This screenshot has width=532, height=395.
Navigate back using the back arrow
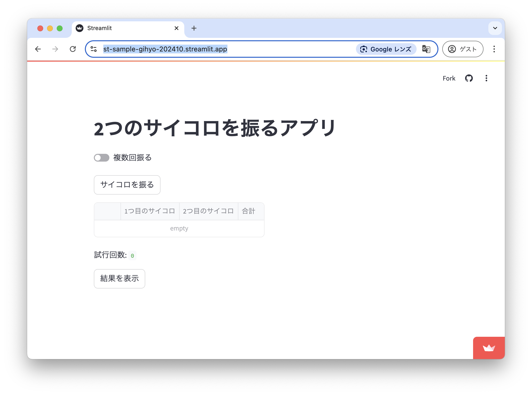[x=38, y=49]
